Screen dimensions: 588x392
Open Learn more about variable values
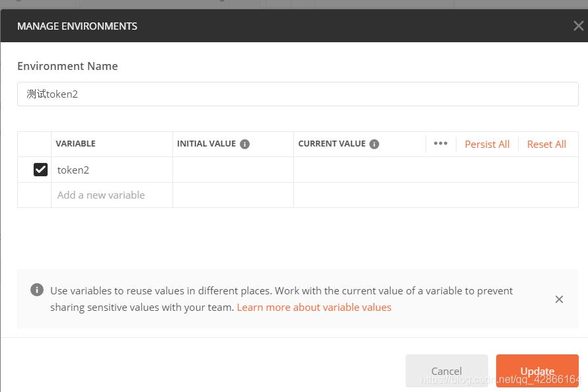tap(314, 308)
